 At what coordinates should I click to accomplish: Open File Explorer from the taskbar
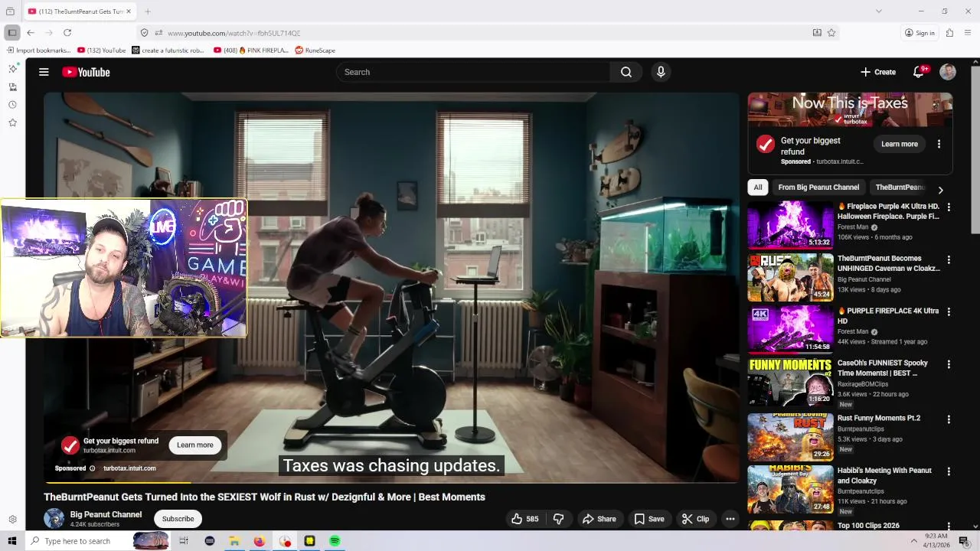tap(234, 541)
